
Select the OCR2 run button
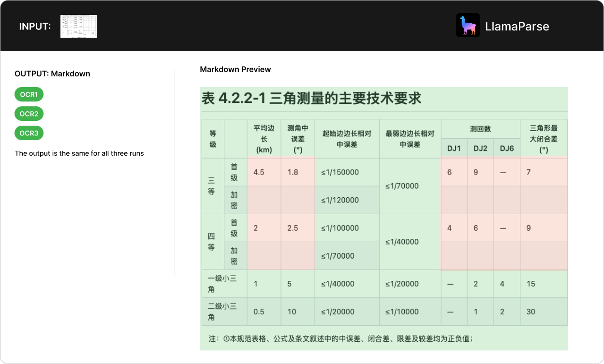point(29,114)
